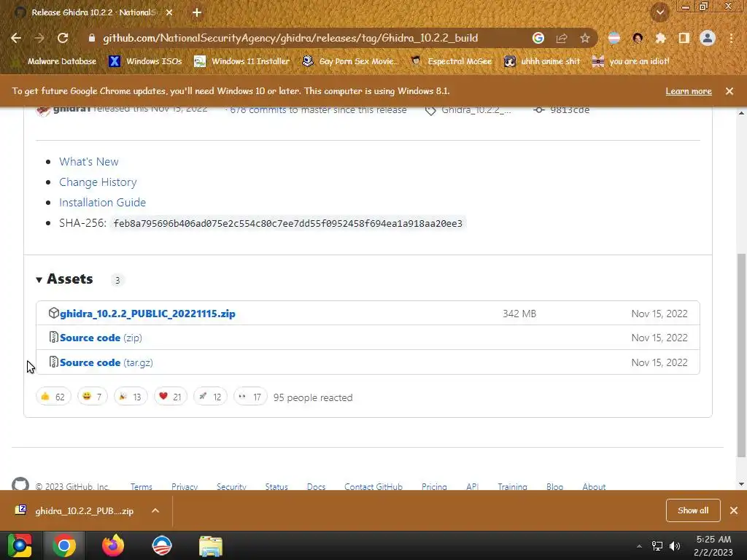
Task: Open the Training footer link
Action: point(512,486)
